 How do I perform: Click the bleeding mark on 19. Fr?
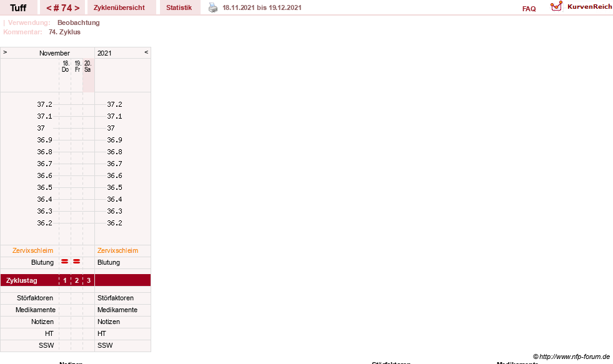click(77, 262)
